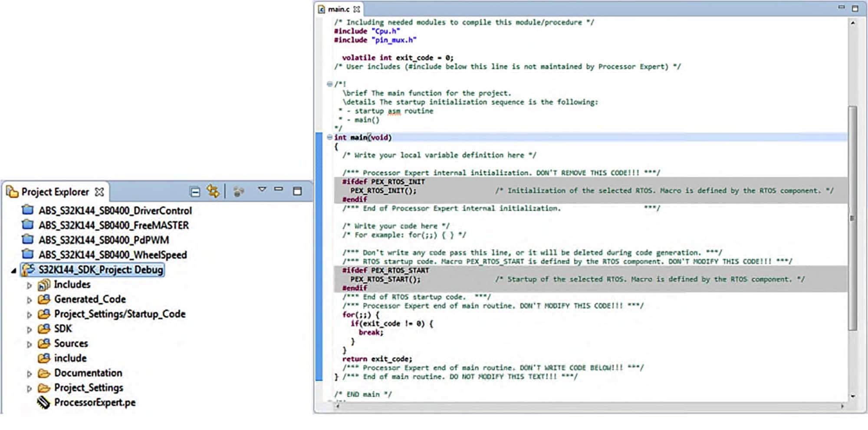The height and width of the screenshot is (430, 868).
Task: Close the Project Explorer view tab
Action: [99, 192]
